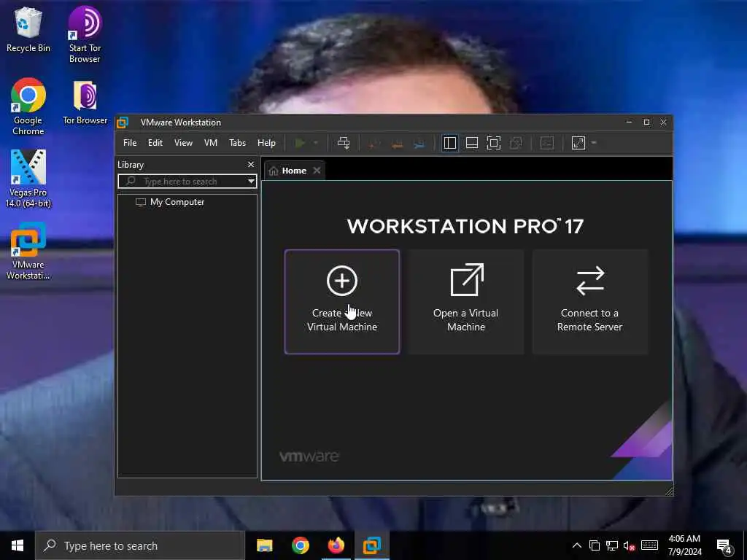Image resolution: width=747 pixels, height=560 pixels.
Task: Open the View menu
Action: pyautogui.click(x=183, y=143)
